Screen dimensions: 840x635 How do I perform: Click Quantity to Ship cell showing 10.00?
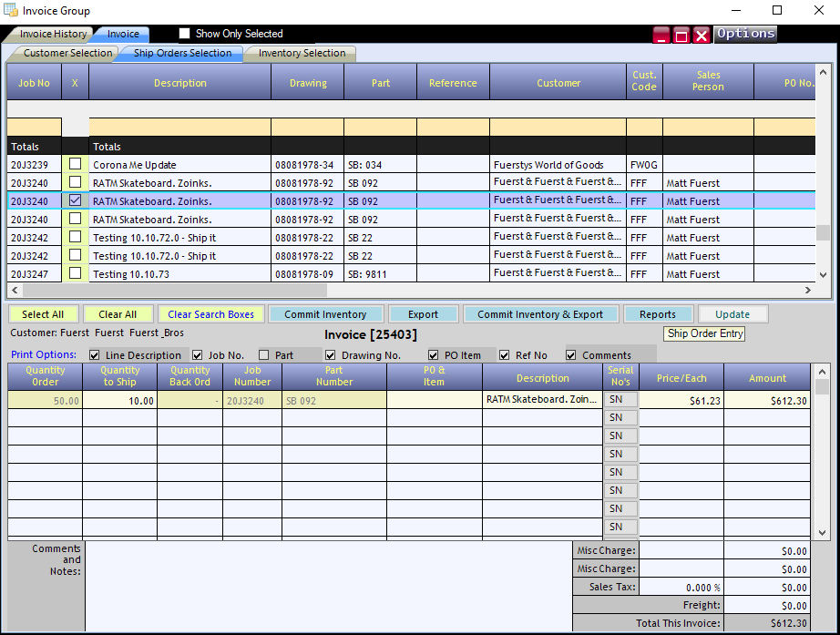click(x=120, y=400)
